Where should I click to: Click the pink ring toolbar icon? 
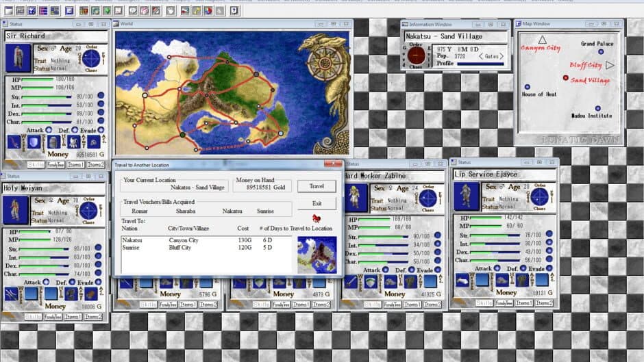tap(145, 11)
